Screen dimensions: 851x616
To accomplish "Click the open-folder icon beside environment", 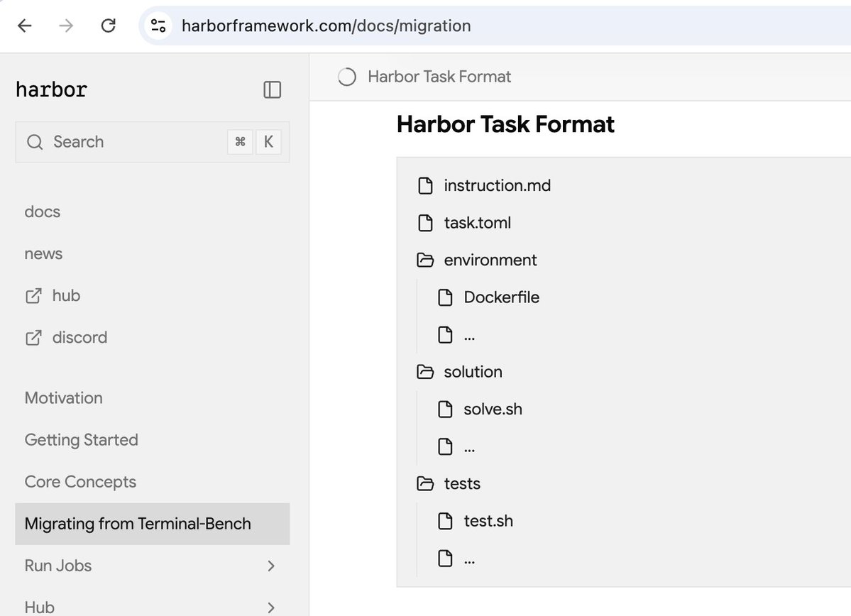I will [x=426, y=260].
